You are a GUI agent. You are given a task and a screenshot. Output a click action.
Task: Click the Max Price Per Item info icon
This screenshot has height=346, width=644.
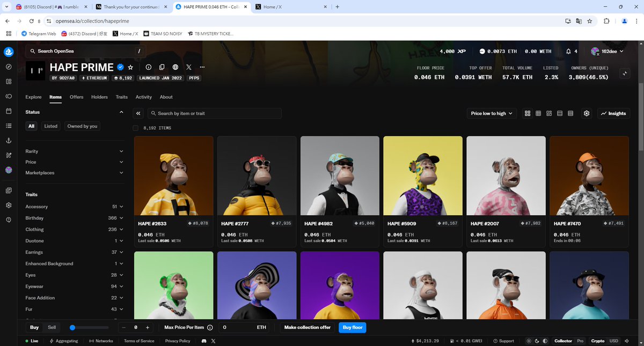[x=210, y=327]
